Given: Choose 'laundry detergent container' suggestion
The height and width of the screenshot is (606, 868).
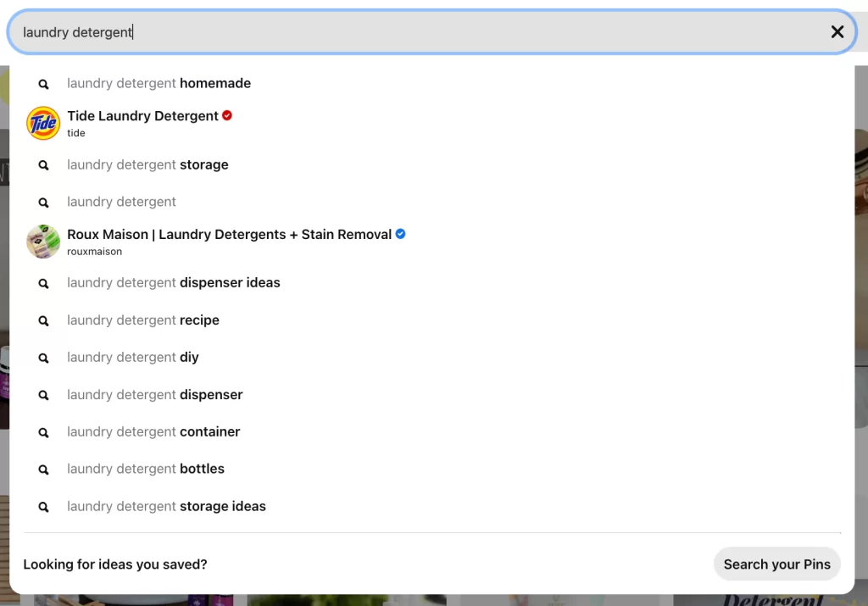Looking at the screenshot, I should [x=153, y=431].
